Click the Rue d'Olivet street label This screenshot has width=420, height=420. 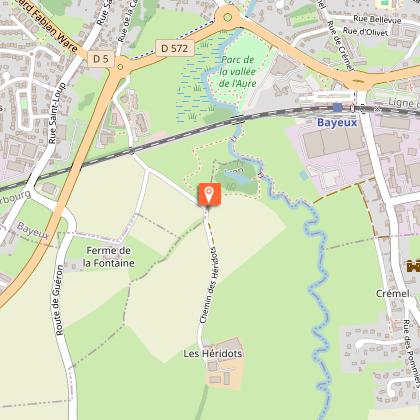coord(365,31)
